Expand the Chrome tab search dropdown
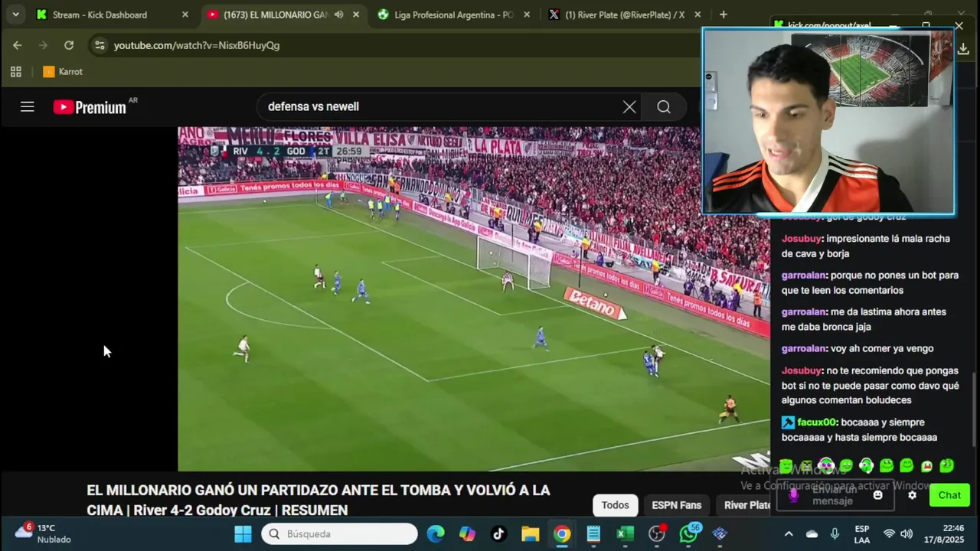The height and width of the screenshot is (551, 980). pos(15,15)
